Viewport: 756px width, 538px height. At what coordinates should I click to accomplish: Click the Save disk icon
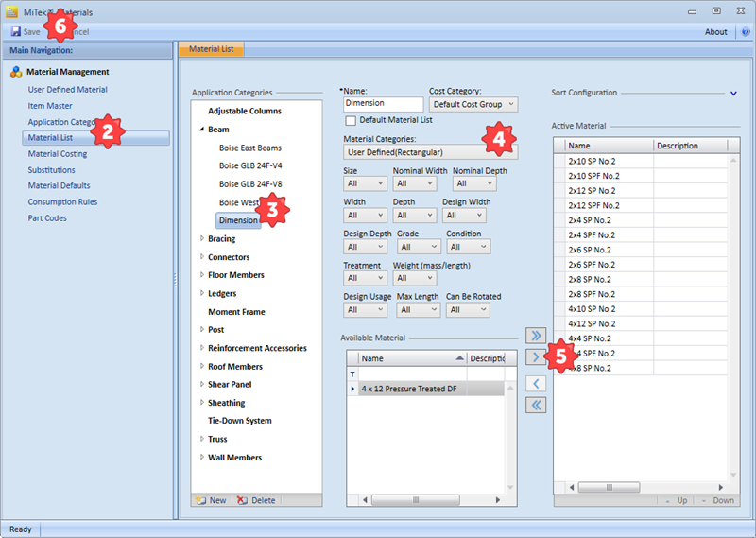(x=16, y=32)
